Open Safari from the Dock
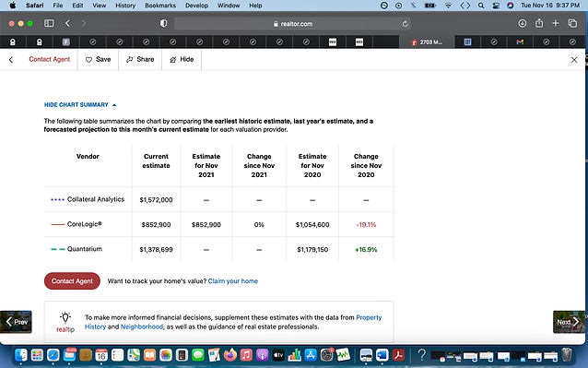 pos(53,354)
